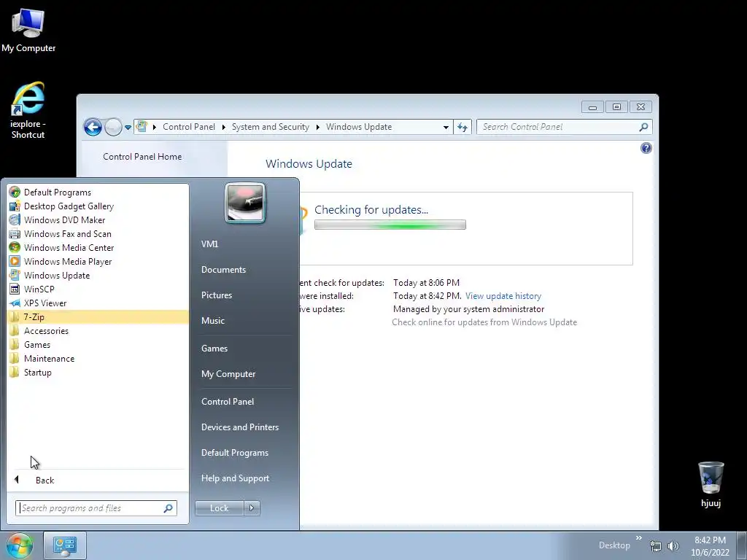This screenshot has width=747, height=560.
Task: Expand the arrow after Control Panel breadcrumb
Action: [x=223, y=127]
